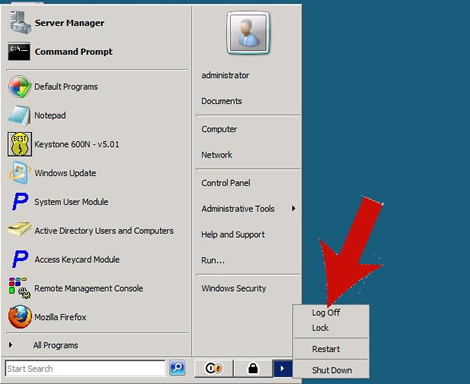Click the Keystone 600N - v5.01 label

[x=77, y=144]
